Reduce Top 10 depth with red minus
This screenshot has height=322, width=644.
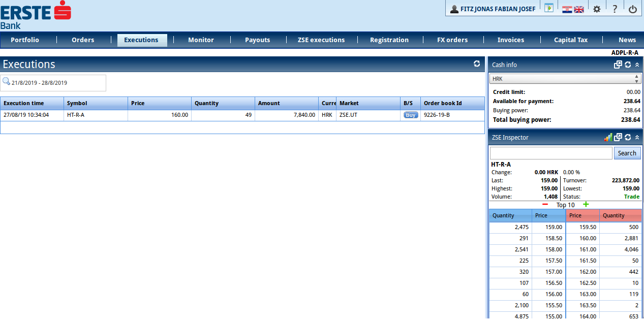point(545,205)
